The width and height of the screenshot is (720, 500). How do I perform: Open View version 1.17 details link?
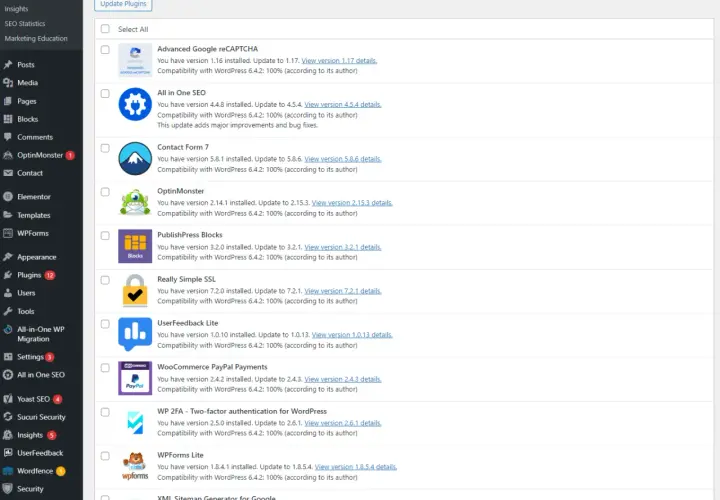click(x=339, y=61)
